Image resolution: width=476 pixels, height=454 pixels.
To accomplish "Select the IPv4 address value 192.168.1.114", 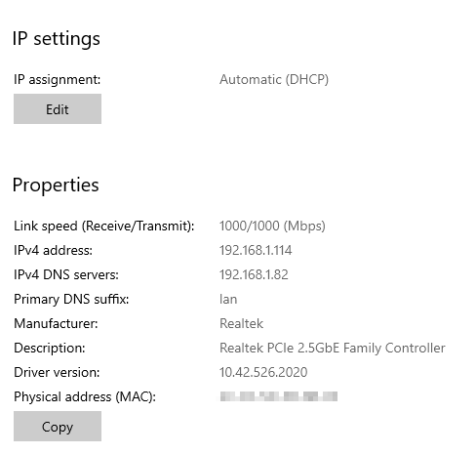I will click(256, 250).
